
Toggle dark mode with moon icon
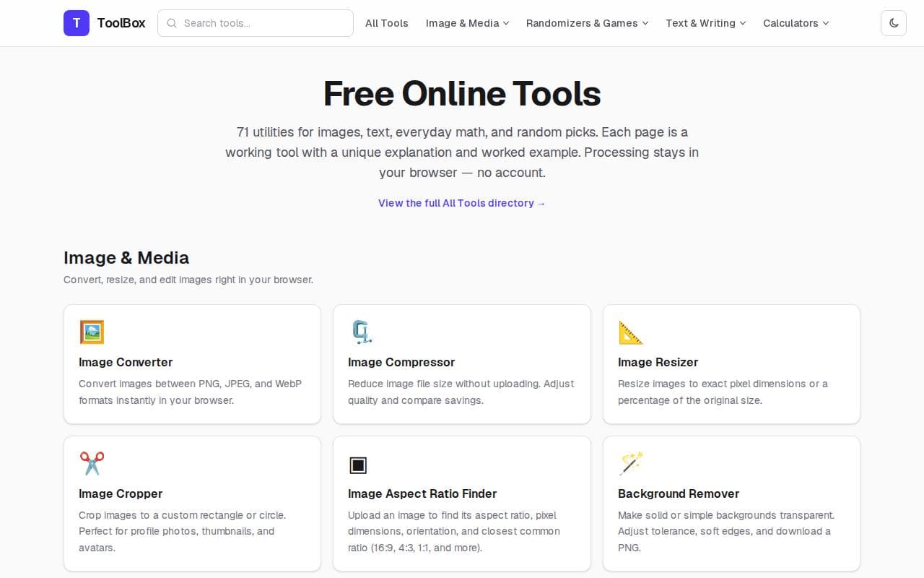(x=894, y=23)
